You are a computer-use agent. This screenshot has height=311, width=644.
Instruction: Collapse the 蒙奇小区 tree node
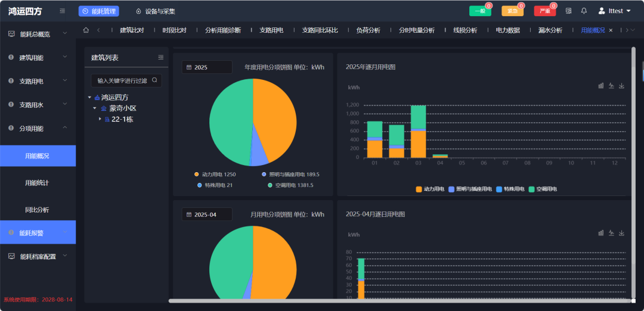pyautogui.click(x=94, y=108)
